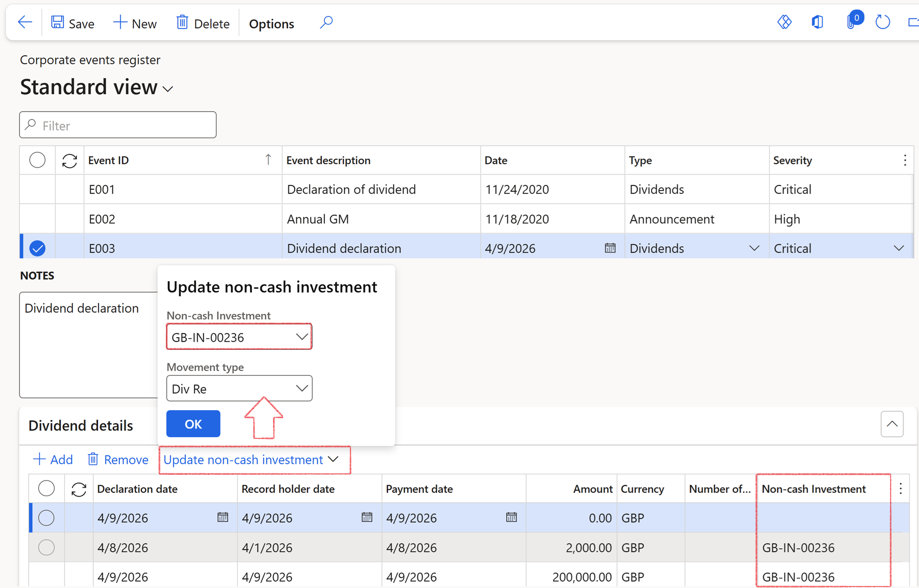Expand the Non-cash Investment combo box
The image size is (919, 588).
point(301,337)
